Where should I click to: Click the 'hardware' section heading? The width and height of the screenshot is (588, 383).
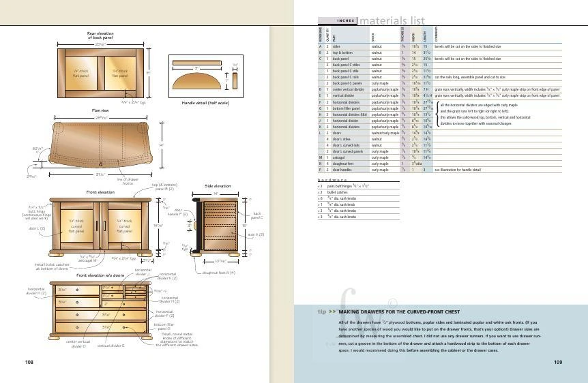[x=328, y=180]
